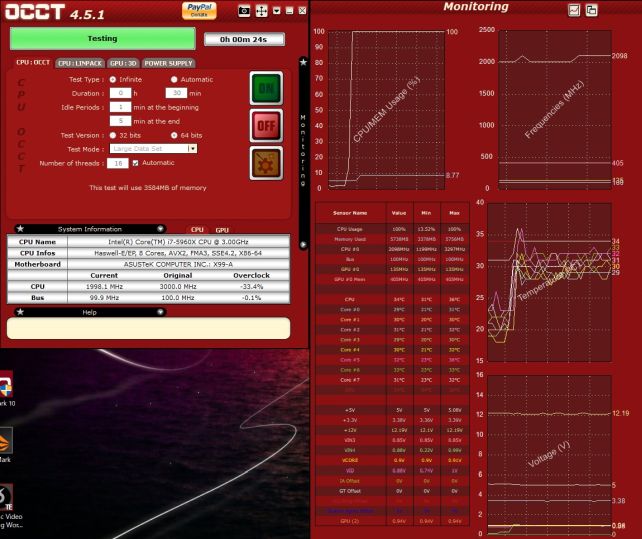Click the Duration hours field
The height and width of the screenshot is (539, 642).
120,93
